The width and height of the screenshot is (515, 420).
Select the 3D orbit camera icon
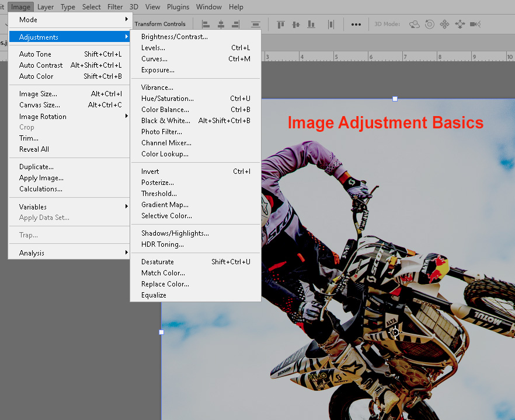pos(415,24)
